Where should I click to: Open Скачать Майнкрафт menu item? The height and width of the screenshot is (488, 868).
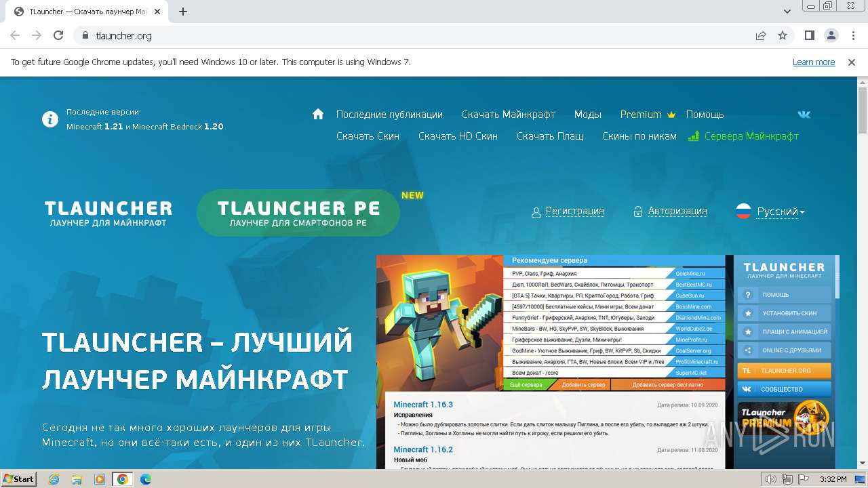509,115
